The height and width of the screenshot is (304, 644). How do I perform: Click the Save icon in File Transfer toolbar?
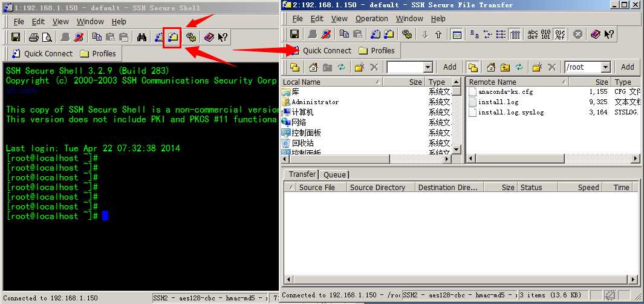pos(294,34)
